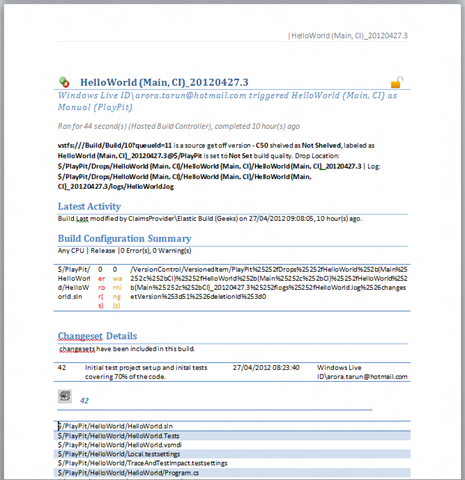Viewport: 465px width, 480px height.
Task: Select the Latest Activity heading
Action: coord(89,206)
